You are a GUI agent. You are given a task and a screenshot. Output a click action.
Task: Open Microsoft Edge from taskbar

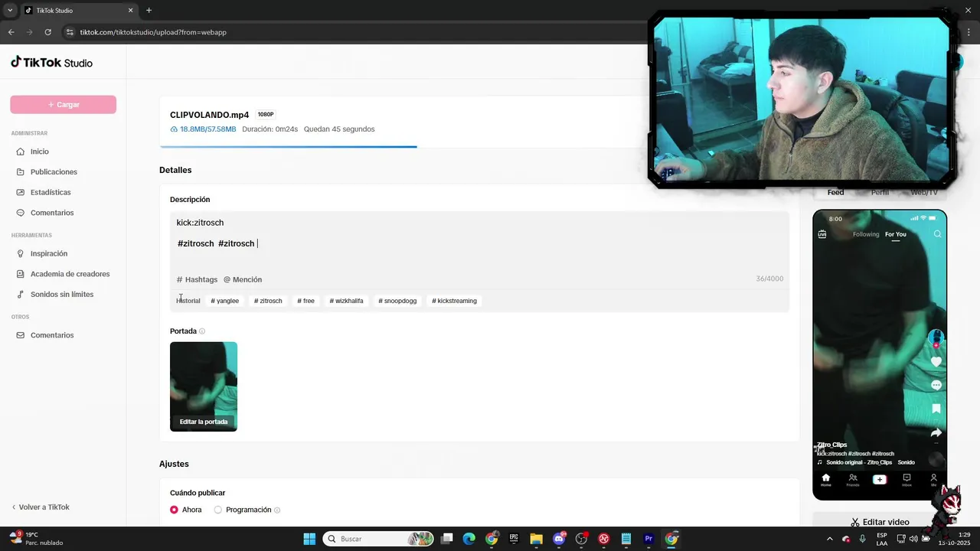(x=469, y=539)
